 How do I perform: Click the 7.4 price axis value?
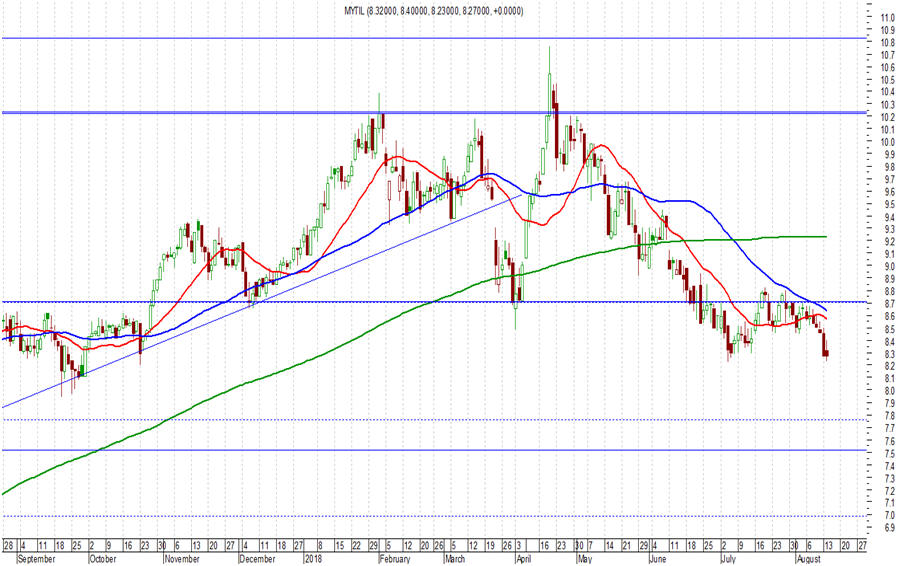(x=890, y=465)
